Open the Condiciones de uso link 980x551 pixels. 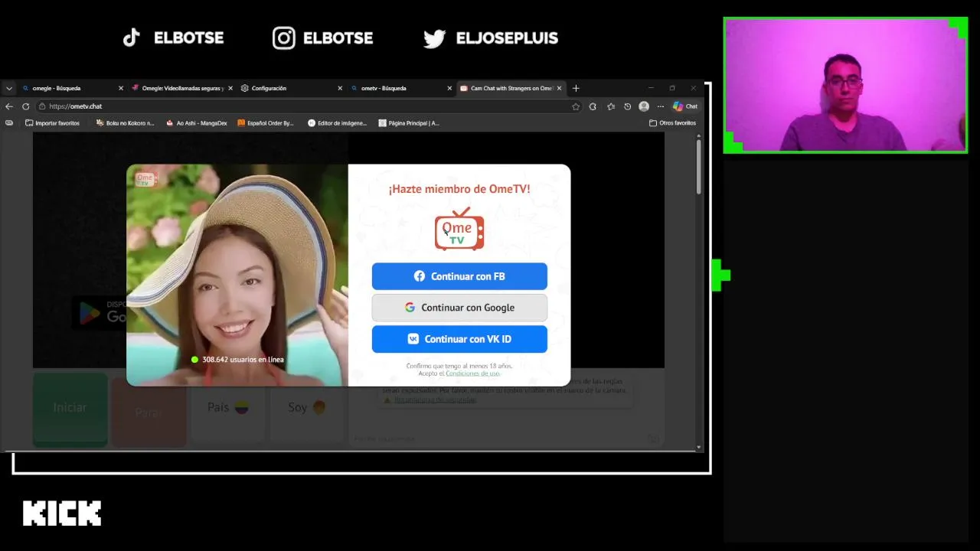click(472, 373)
